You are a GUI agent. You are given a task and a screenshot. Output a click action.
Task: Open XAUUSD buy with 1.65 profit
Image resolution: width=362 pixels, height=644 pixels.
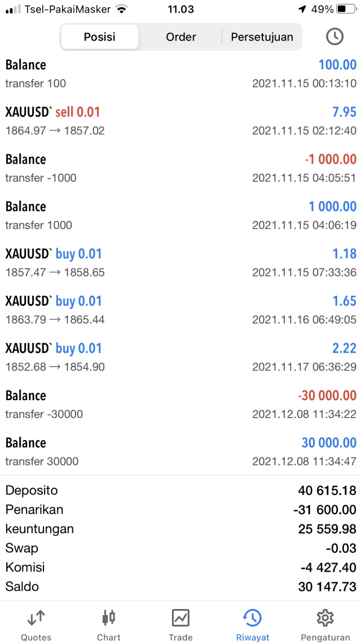coord(181,310)
